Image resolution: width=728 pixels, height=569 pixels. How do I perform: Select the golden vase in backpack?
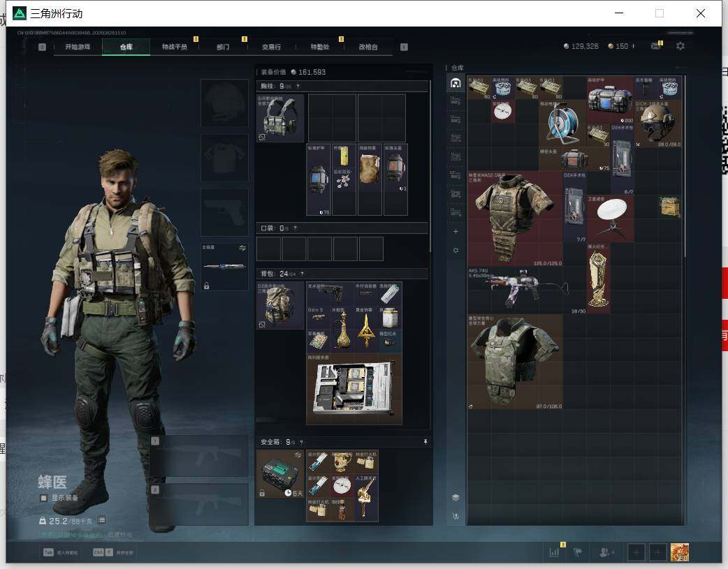click(342, 329)
